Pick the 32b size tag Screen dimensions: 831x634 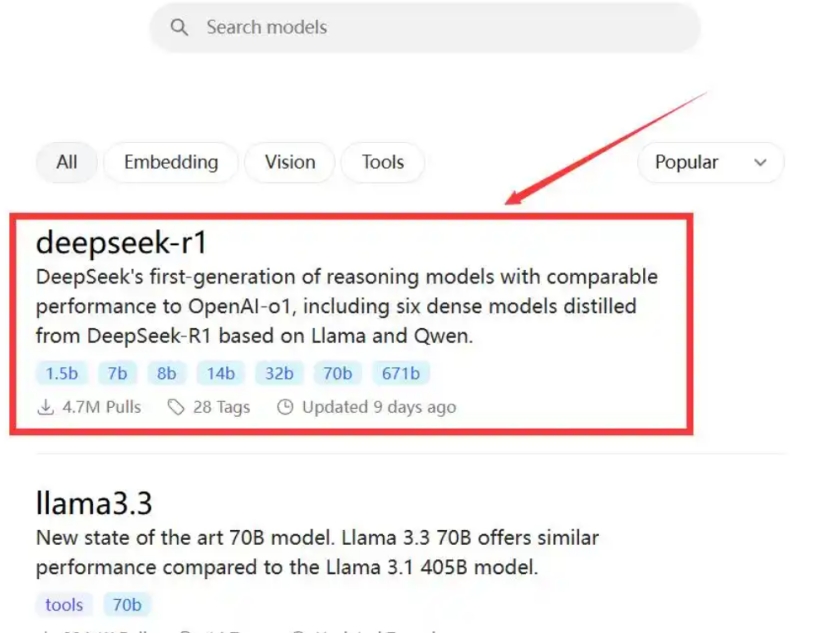278,373
